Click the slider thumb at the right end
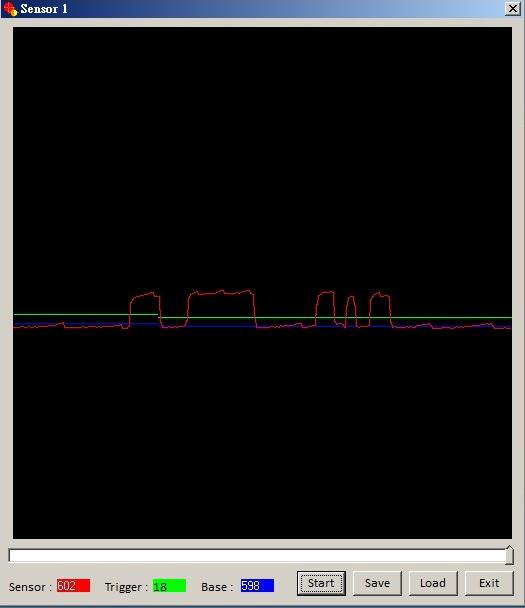 coord(509,555)
